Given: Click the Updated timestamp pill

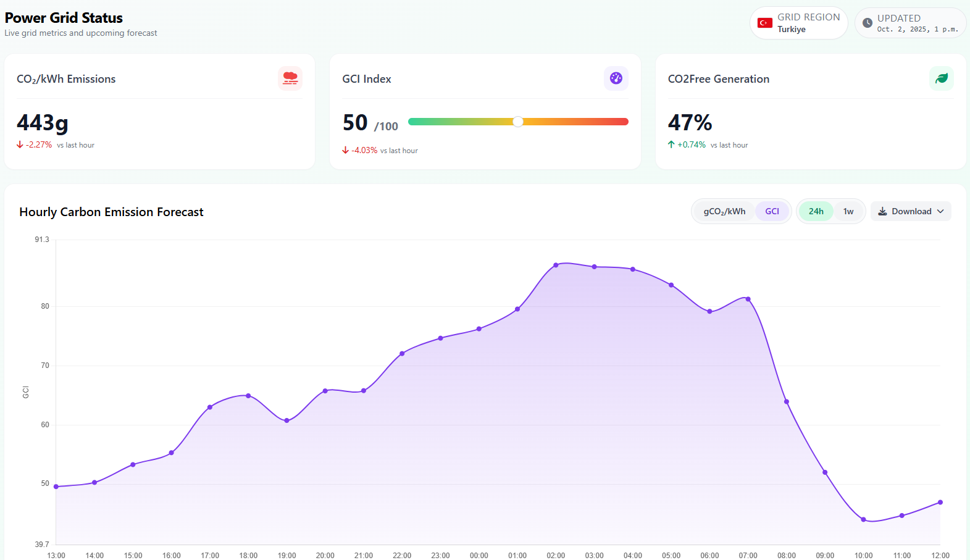Looking at the screenshot, I should tap(910, 23).
